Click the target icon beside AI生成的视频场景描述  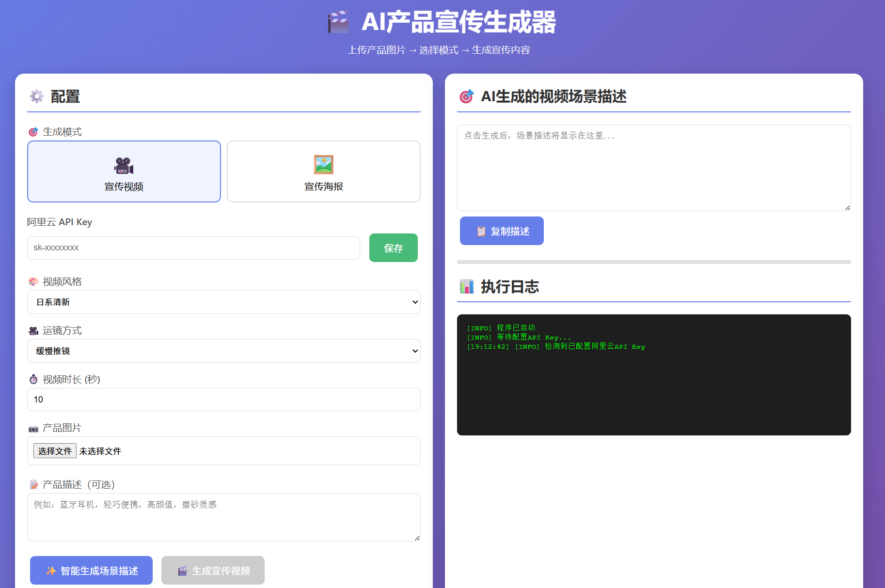[466, 96]
